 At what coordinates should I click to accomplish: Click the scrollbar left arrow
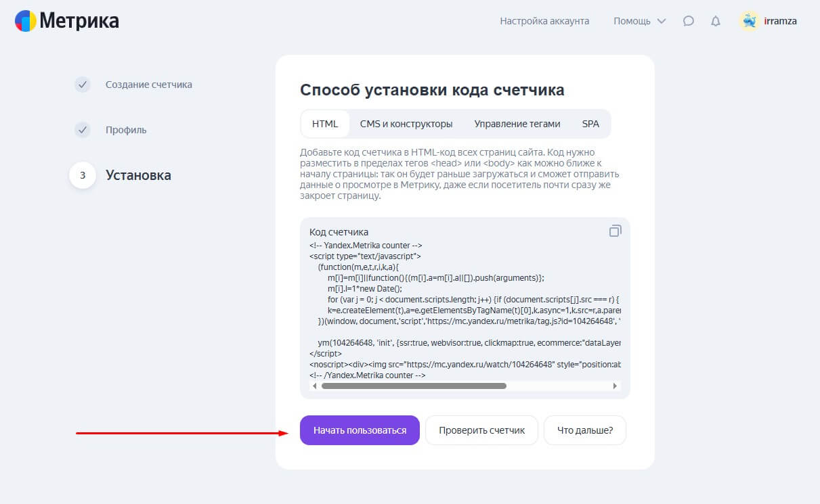coord(314,386)
